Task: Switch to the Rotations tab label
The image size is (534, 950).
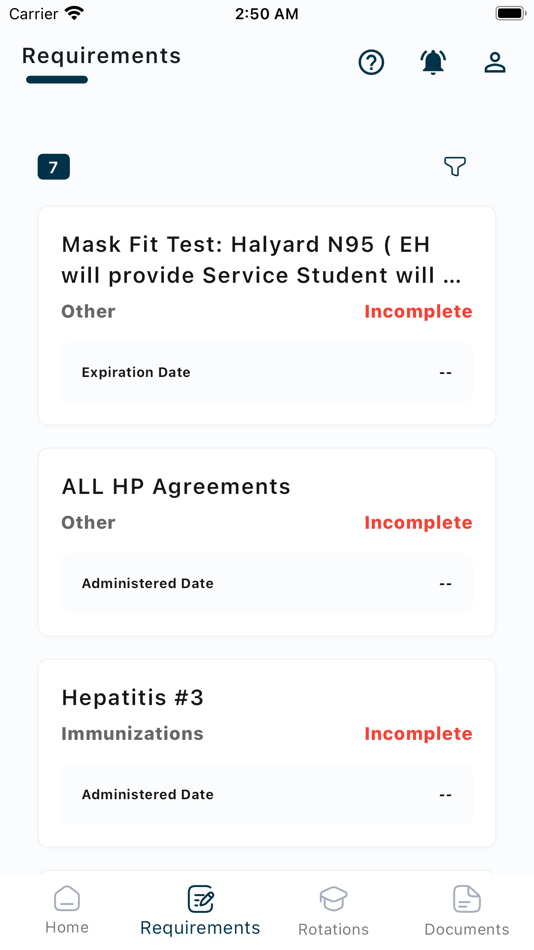Action: coord(333,929)
